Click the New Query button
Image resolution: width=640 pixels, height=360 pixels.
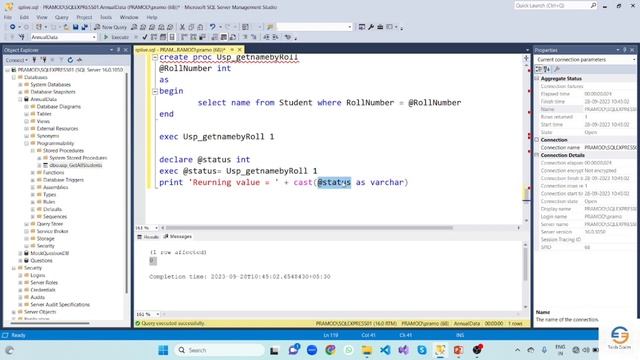110,27
